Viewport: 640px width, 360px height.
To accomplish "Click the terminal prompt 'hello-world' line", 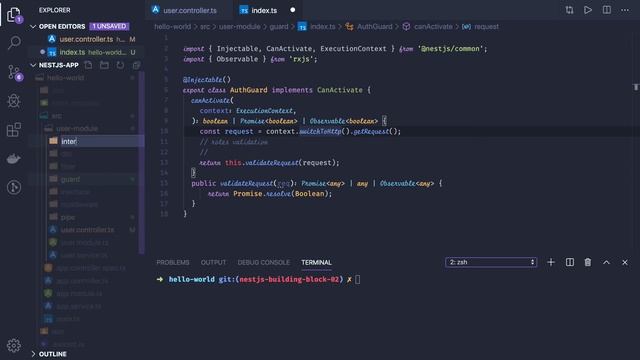I will (191, 280).
